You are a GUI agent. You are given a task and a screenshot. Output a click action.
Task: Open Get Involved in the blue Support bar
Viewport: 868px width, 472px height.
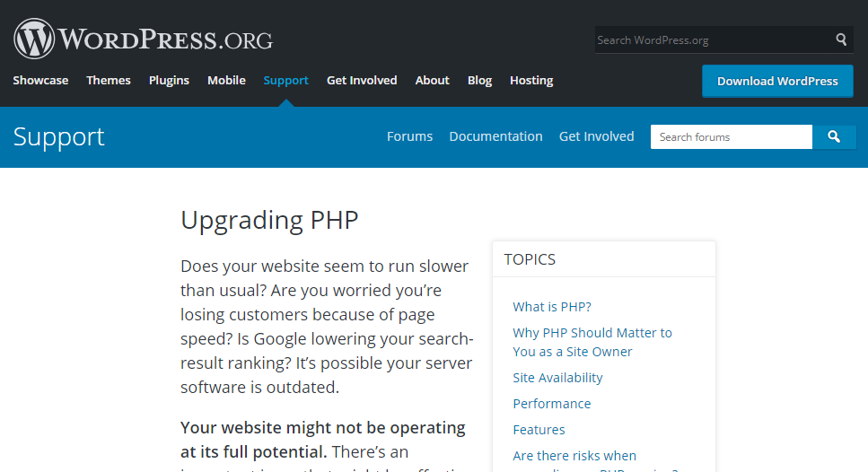(596, 136)
